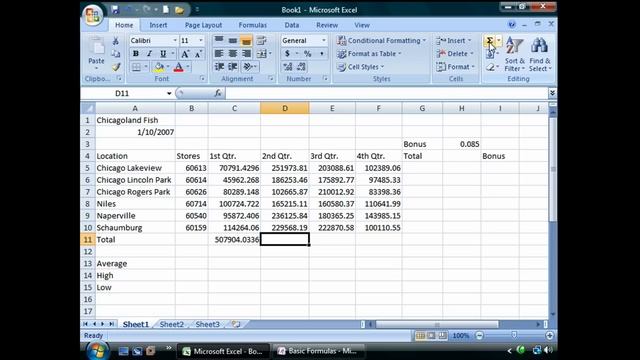Open the Font name dropdown (Calibri)
Image resolution: width=640 pixels, height=360 pixels.
175,40
